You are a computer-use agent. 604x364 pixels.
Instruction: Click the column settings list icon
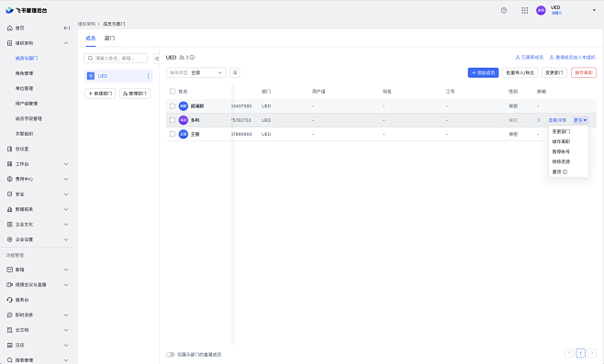click(x=235, y=72)
